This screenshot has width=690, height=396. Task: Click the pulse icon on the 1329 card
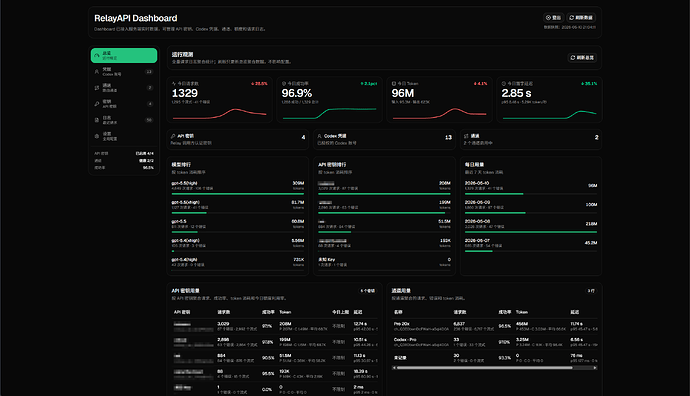click(x=174, y=83)
